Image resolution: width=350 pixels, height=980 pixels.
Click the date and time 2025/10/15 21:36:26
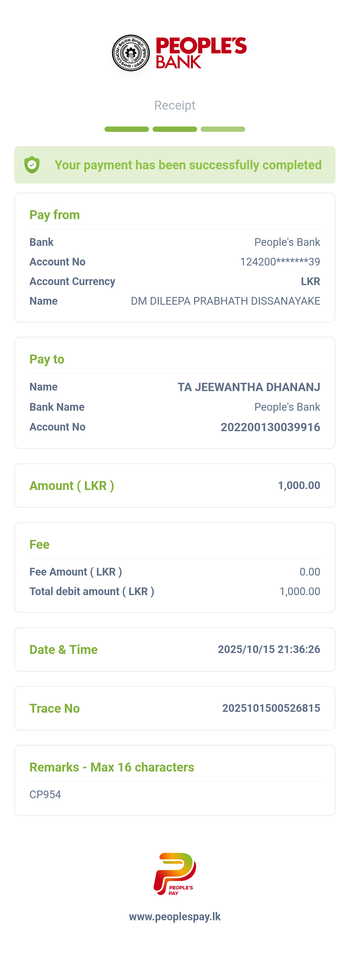point(269,649)
